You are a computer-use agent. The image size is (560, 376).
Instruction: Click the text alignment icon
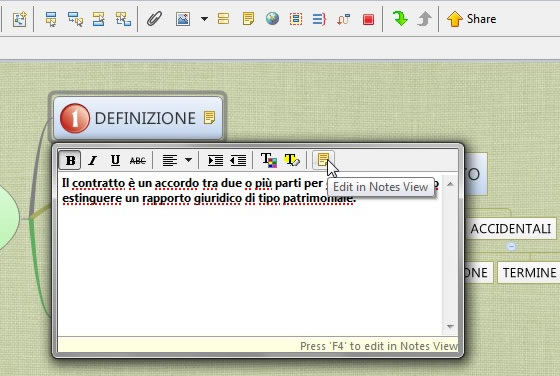[x=170, y=160]
